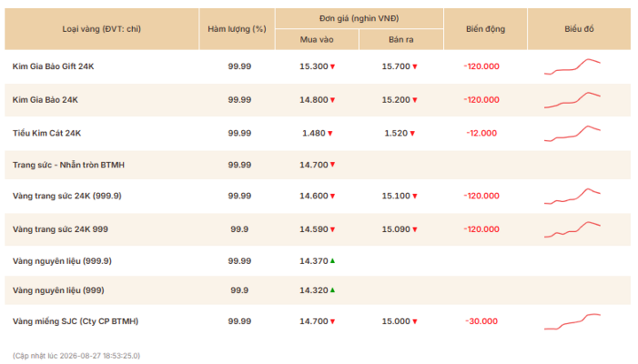Viewport: 638px width, 364px height.
Task: Open Kim Gia Bảo Gift 24K trend chart
Action: 572,66
